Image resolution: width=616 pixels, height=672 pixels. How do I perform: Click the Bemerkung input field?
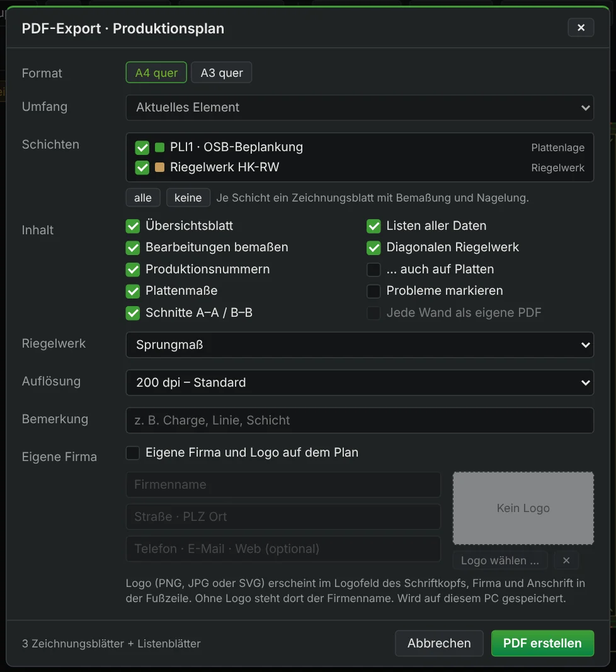click(x=360, y=420)
